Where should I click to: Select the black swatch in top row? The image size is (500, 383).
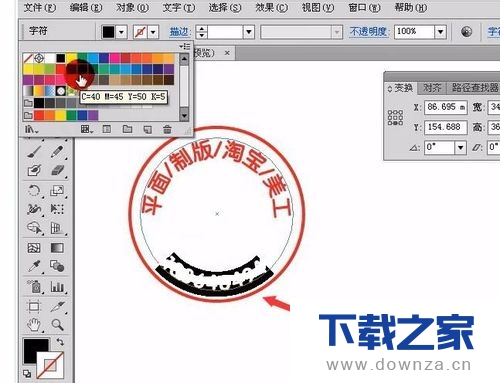point(60,58)
